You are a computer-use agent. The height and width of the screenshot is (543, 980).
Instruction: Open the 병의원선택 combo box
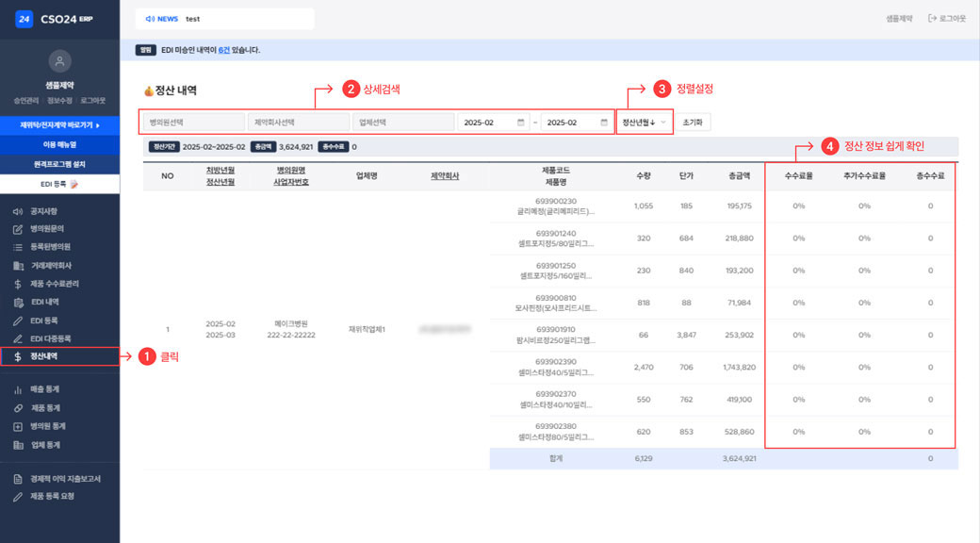[194, 123]
